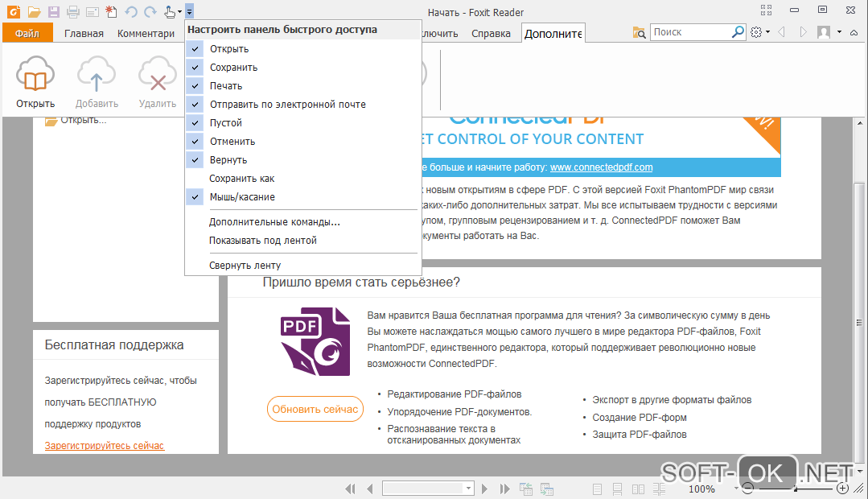Toggle the Мышь/касание option

pos(303,196)
